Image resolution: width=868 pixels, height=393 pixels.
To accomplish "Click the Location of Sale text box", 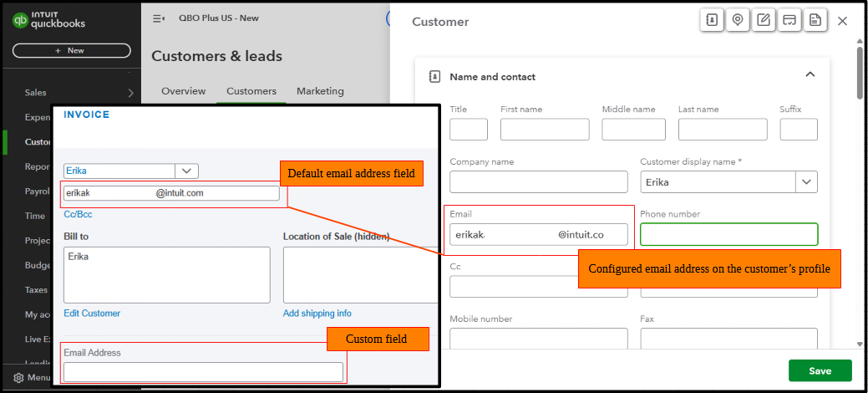I will 360,275.
